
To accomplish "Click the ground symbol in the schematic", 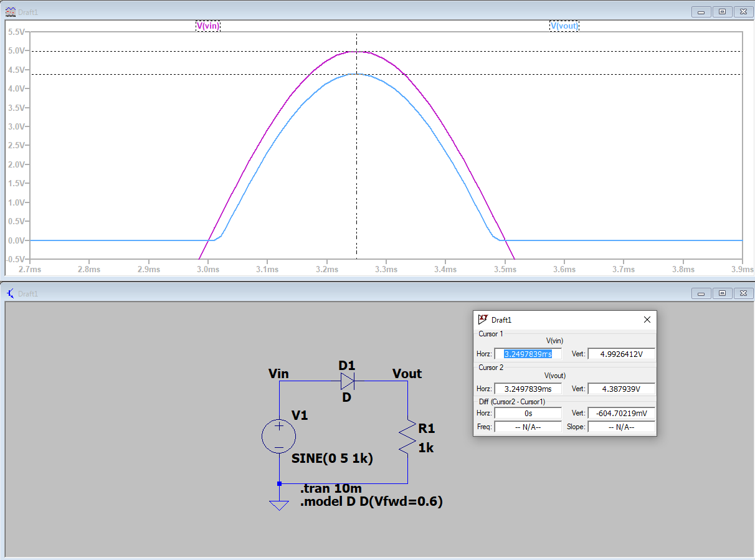I will 279,505.
